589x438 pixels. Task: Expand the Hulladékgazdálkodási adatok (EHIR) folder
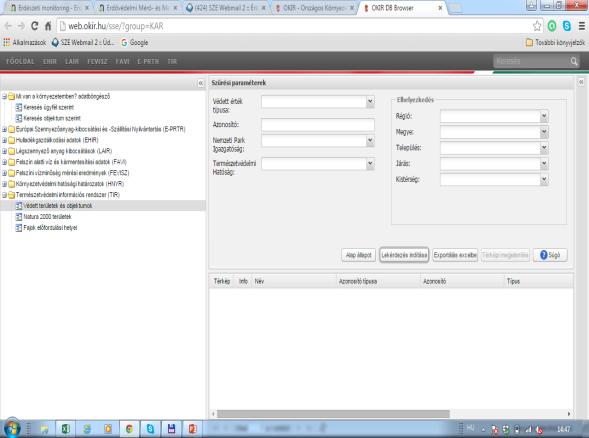click(x=5, y=140)
